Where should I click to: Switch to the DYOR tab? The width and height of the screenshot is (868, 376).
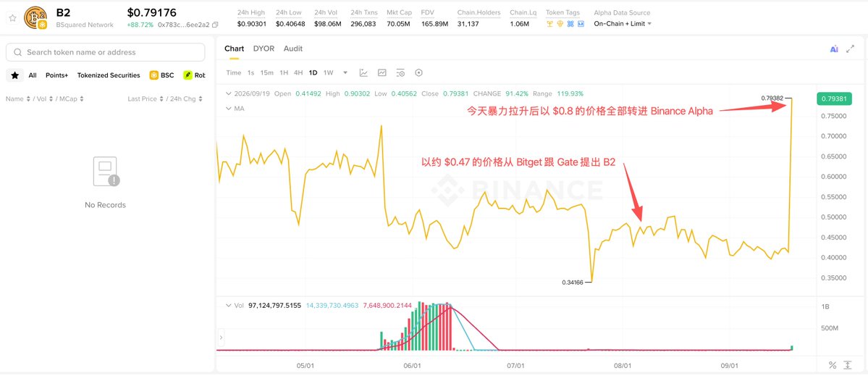click(264, 49)
